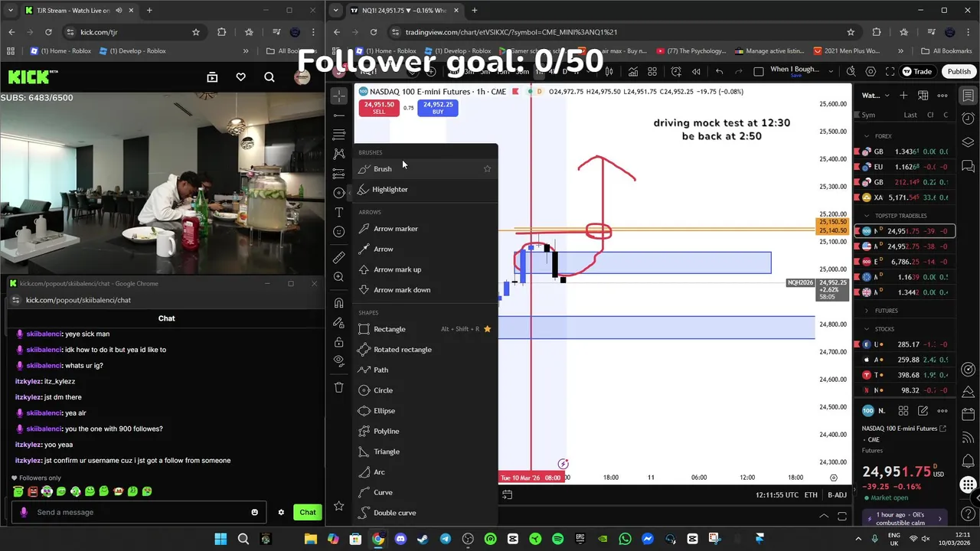The width and height of the screenshot is (980, 551).
Task: Open the chats panel icon
Action: [969, 166]
